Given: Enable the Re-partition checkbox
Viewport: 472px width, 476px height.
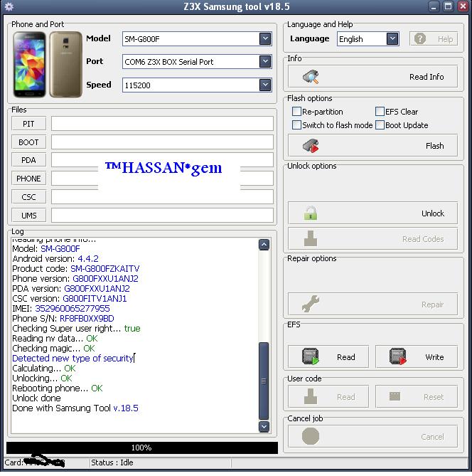Looking at the screenshot, I should coord(296,112).
